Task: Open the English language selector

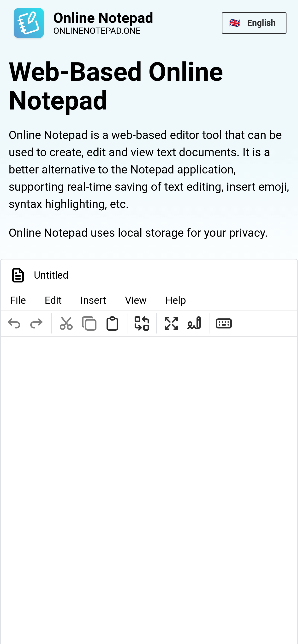Action: click(254, 23)
